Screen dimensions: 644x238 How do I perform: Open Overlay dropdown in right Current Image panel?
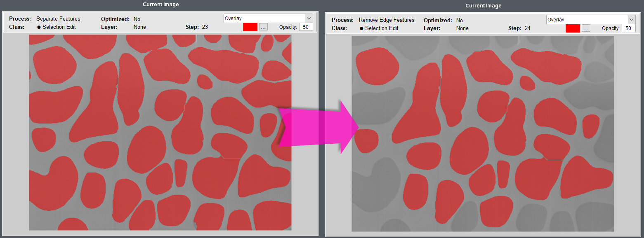[591, 19]
